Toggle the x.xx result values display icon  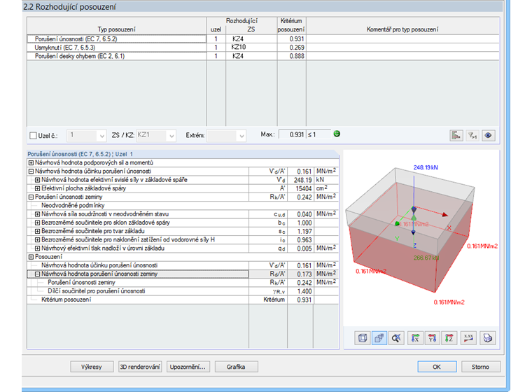(468, 338)
